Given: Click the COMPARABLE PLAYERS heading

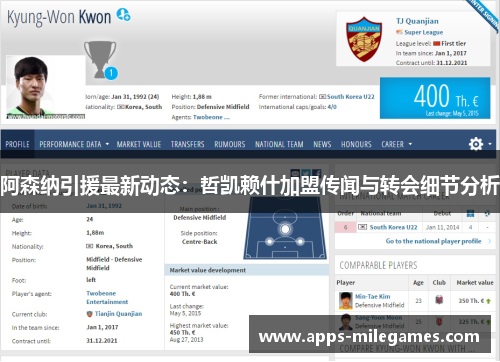Looking at the screenshot, I should [378, 265].
